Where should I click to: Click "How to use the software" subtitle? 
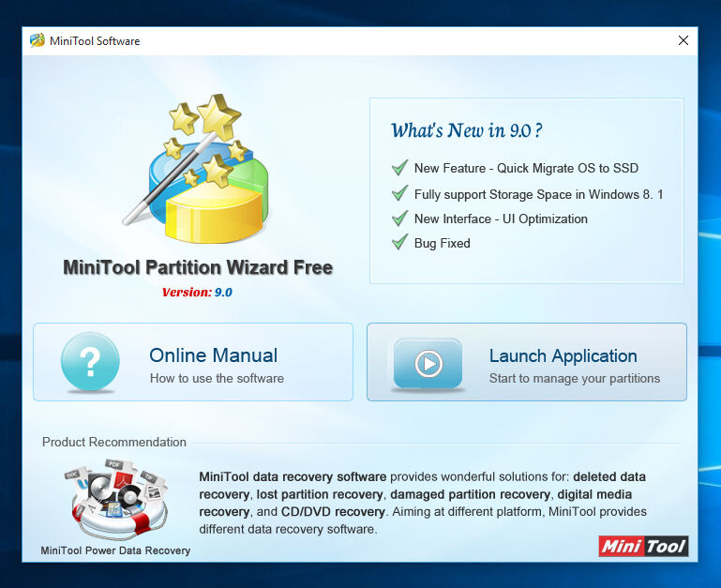pyautogui.click(x=217, y=378)
